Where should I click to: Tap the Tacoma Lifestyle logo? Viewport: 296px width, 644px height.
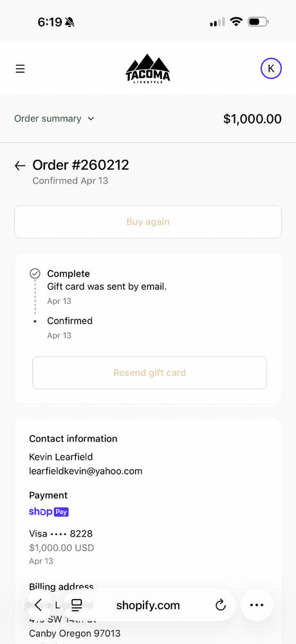(x=148, y=69)
